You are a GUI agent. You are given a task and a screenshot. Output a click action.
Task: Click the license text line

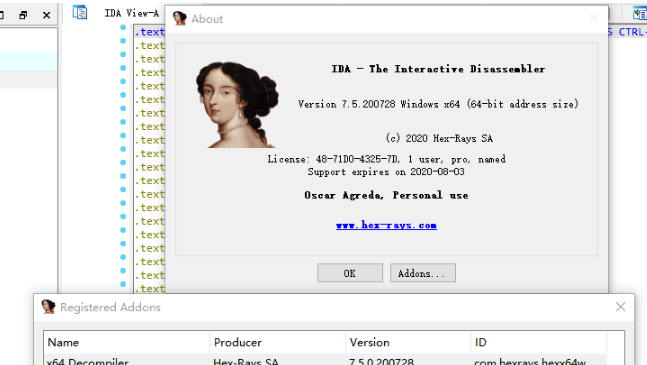pos(386,159)
